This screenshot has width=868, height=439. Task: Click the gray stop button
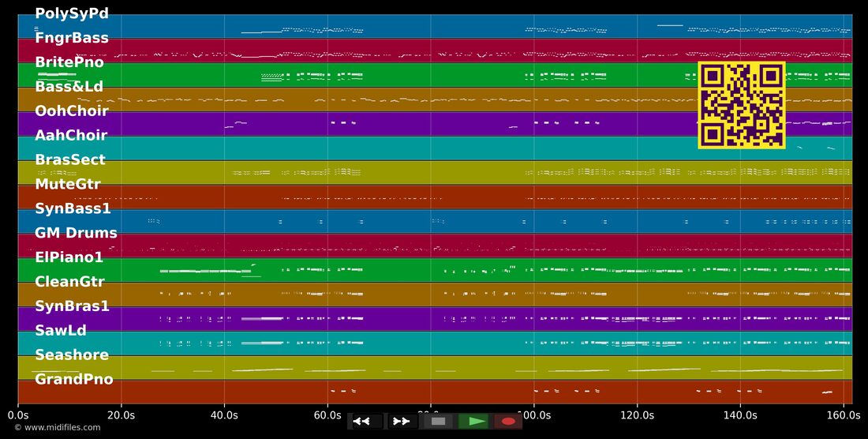coord(438,422)
